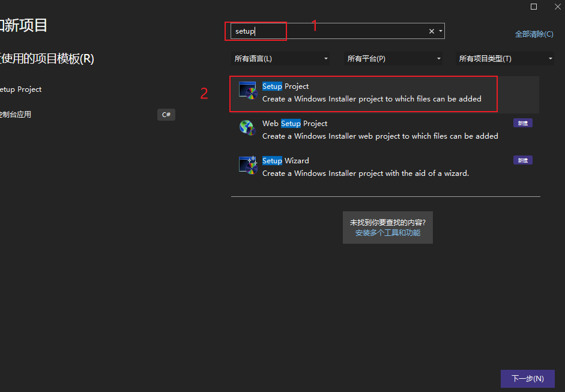The image size is (565, 392).
Task: Click the Setup Project template icon
Action: (247, 91)
